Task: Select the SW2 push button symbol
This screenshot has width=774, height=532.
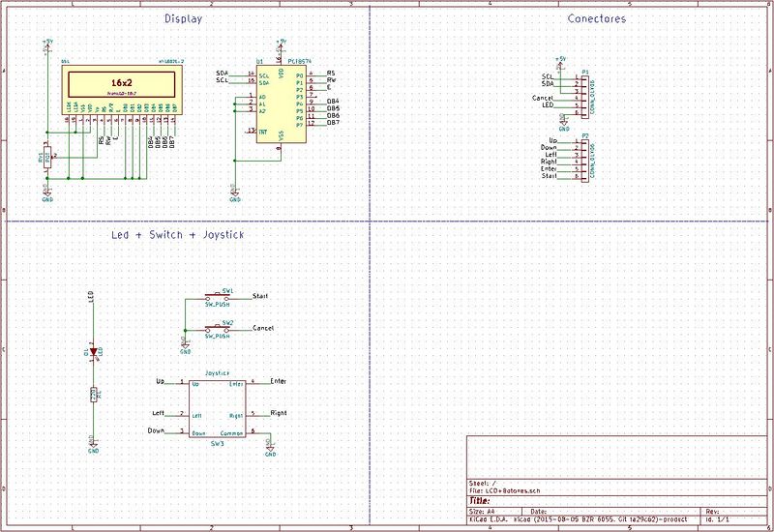Action: pyautogui.click(x=218, y=330)
